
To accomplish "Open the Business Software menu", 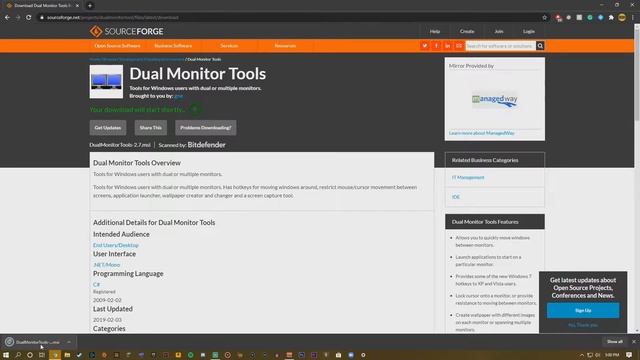I will click(x=173, y=46).
